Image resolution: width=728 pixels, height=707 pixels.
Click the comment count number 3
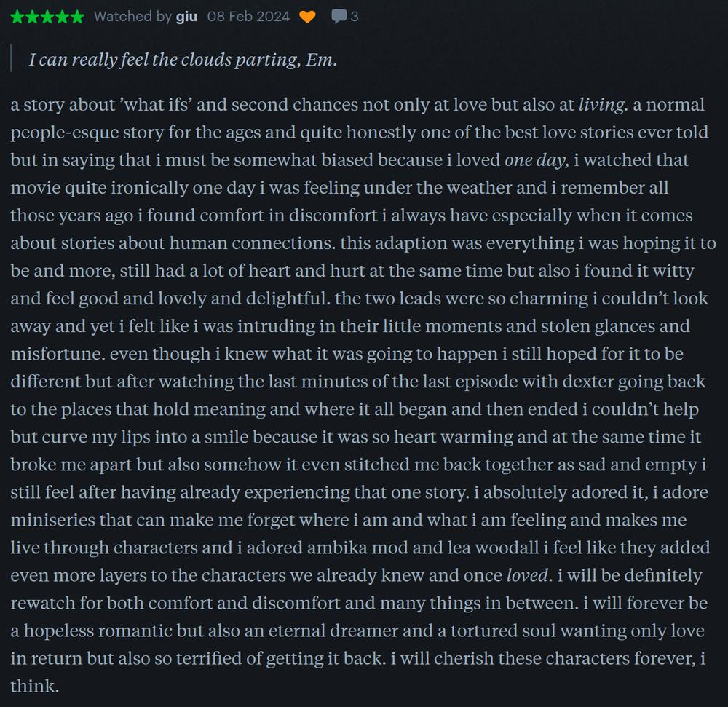click(355, 17)
